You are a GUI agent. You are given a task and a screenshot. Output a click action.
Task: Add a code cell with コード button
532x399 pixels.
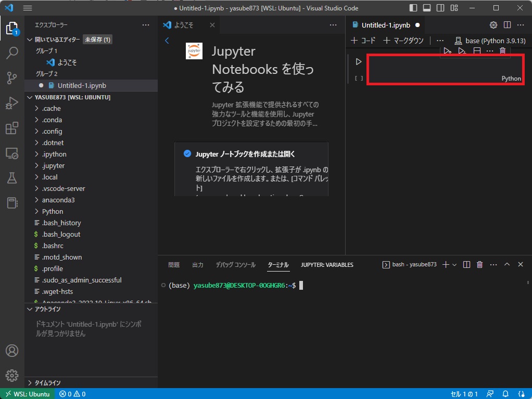(x=363, y=41)
